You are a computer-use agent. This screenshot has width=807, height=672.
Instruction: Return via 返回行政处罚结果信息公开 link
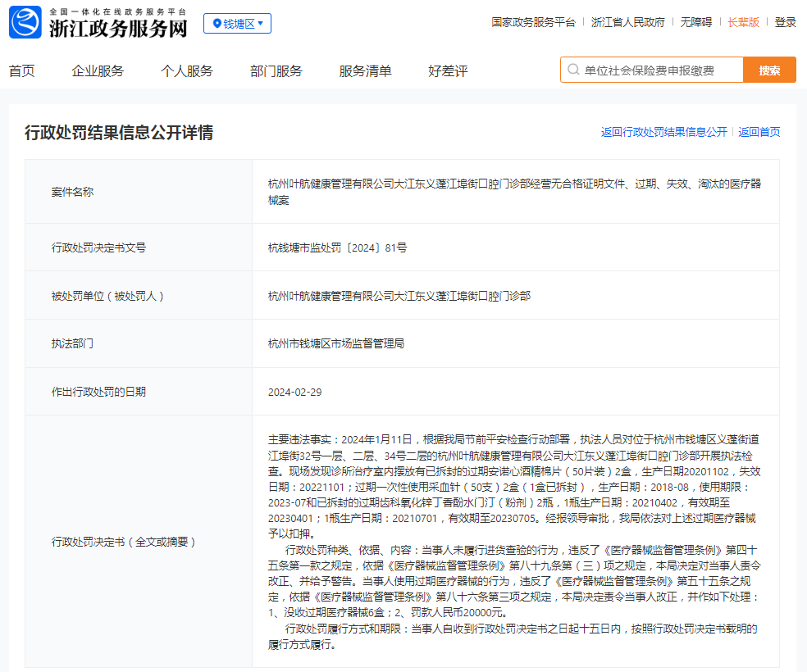[663, 132]
